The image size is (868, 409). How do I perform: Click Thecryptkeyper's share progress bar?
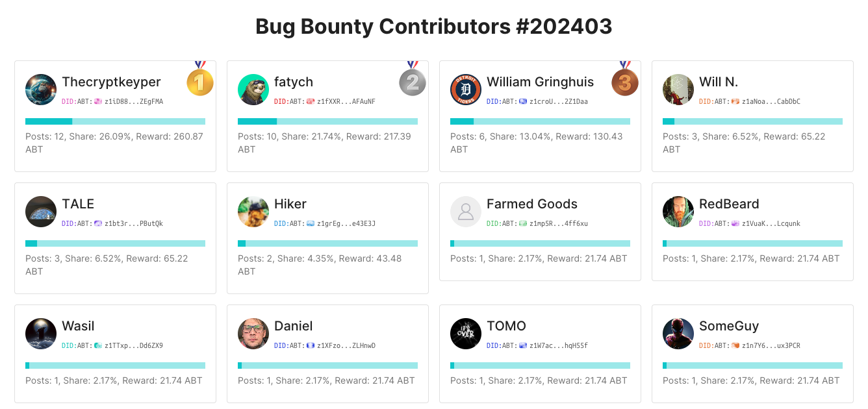115,121
